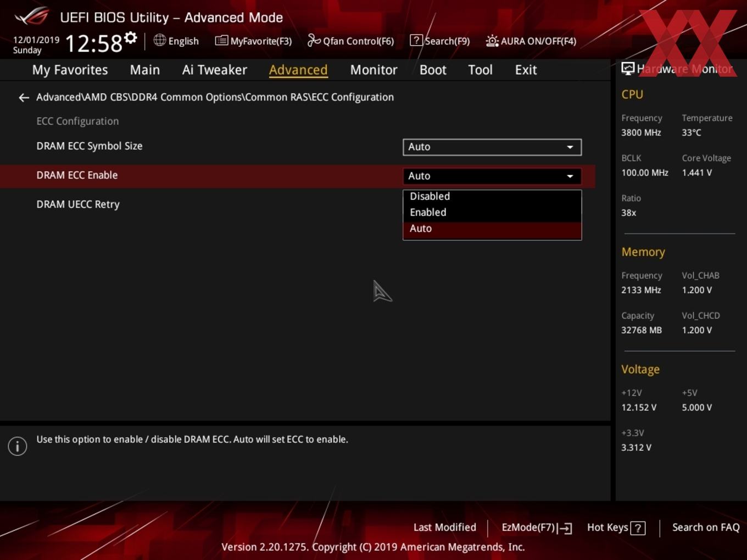Click the Core Voltage 1.441 V value
This screenshot has width=747, height=560.
click(x=696, y=172)
